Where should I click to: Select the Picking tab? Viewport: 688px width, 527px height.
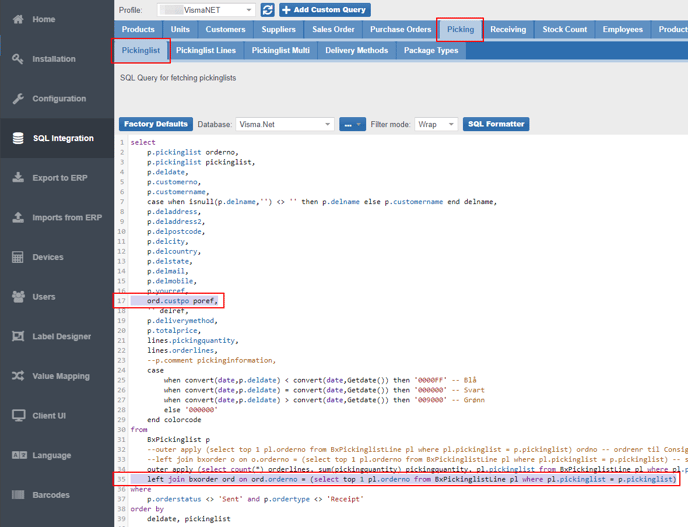coord(460,29)
